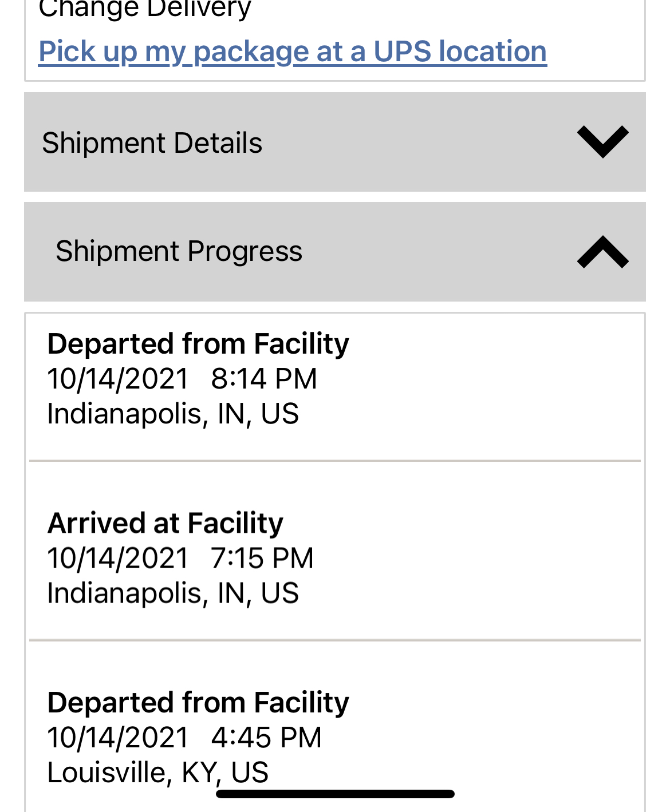Tap the date on the 7:15 PM entry
This screenshot has width=670, height=812.
coord(118,558)
